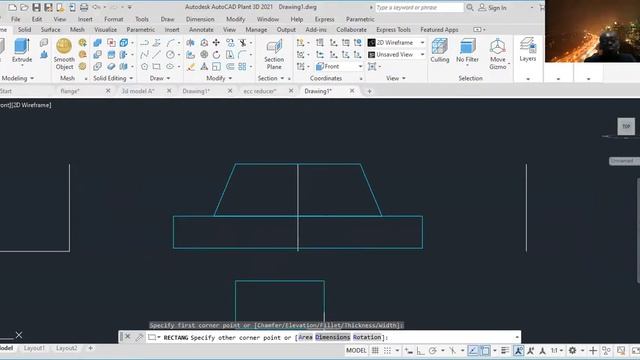Image resolution: width=640 pixels, height=360 pixels.
Task: Switch to the ecc reducer drawing tab
Action: coord(260,91)
